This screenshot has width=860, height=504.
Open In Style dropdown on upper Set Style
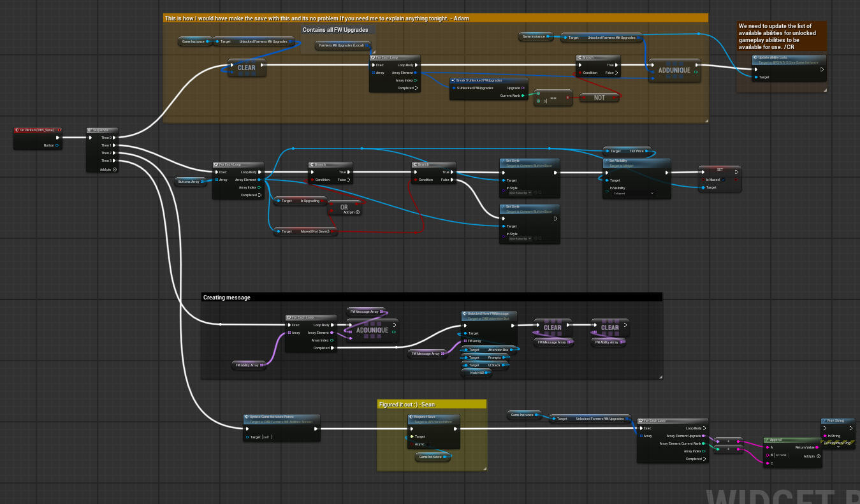520,192
